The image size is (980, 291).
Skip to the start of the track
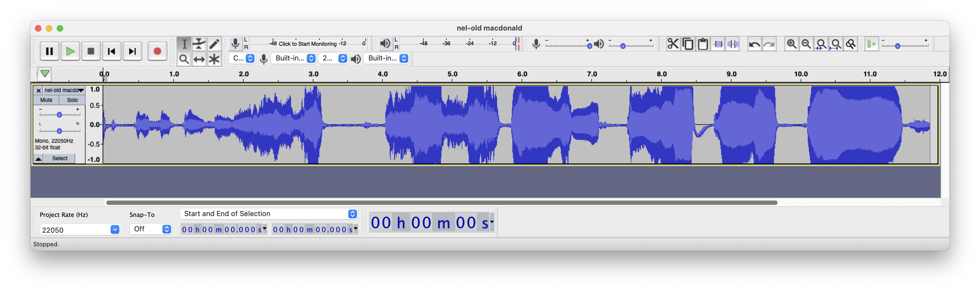click(111, 51)
